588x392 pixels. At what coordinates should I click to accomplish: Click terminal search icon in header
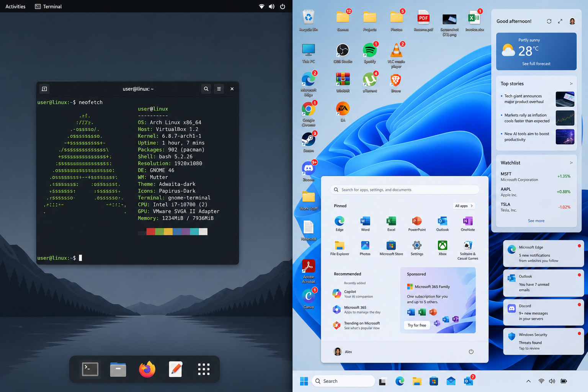point(206,89)
